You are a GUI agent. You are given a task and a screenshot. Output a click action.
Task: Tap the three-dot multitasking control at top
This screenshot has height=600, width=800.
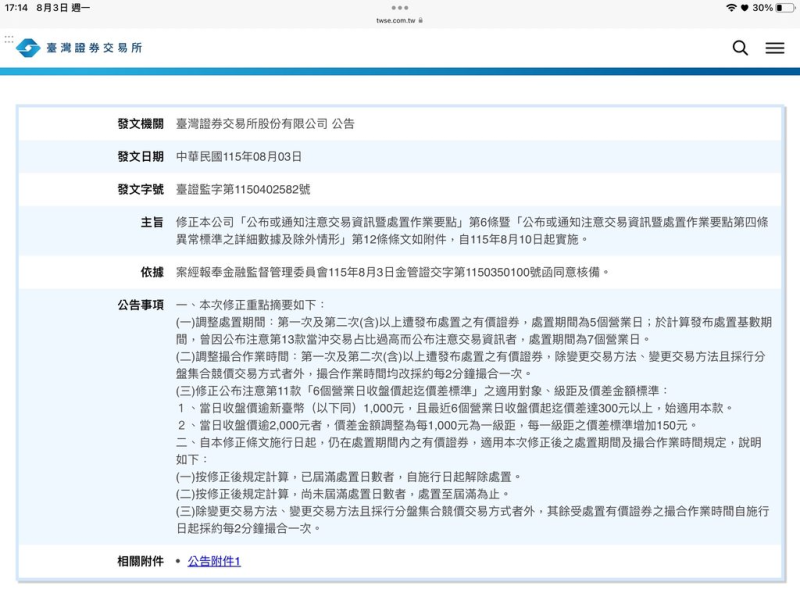399,8
